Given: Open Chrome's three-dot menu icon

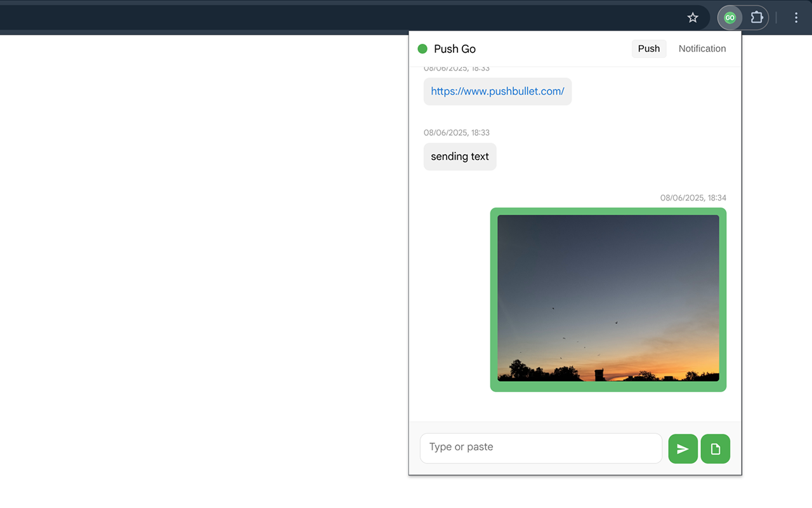Looking at the screenshot, I should (796, 17).
